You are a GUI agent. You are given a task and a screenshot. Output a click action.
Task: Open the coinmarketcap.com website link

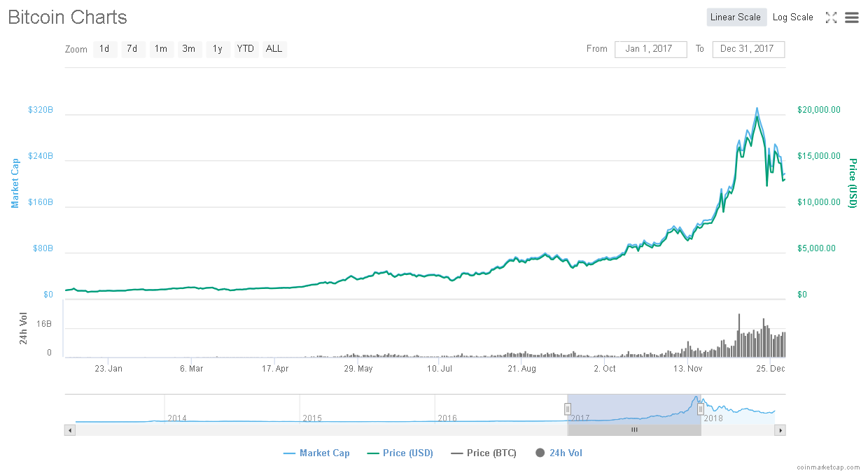(829, 466)
